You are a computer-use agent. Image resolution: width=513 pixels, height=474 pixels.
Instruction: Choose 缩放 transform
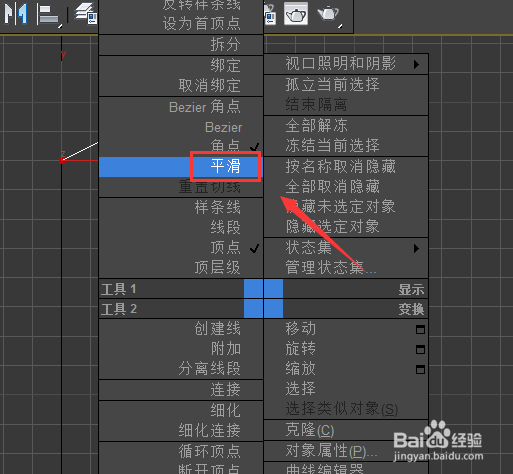tap(300, 369)
